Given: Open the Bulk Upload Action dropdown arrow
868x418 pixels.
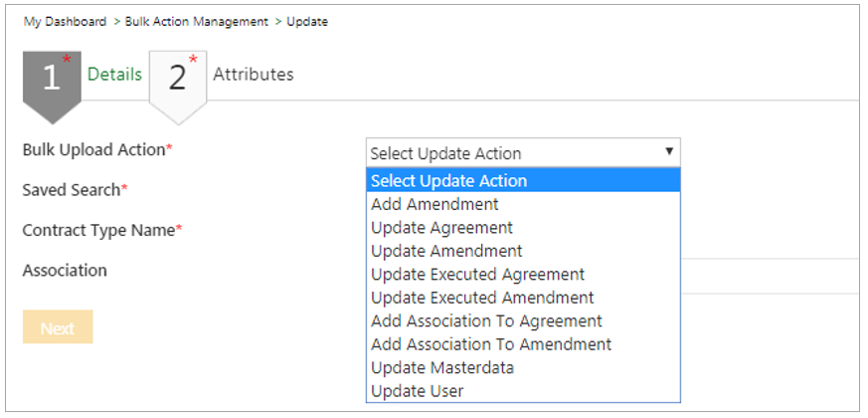Looking at the screenshot, I should (x=669, y=152).
